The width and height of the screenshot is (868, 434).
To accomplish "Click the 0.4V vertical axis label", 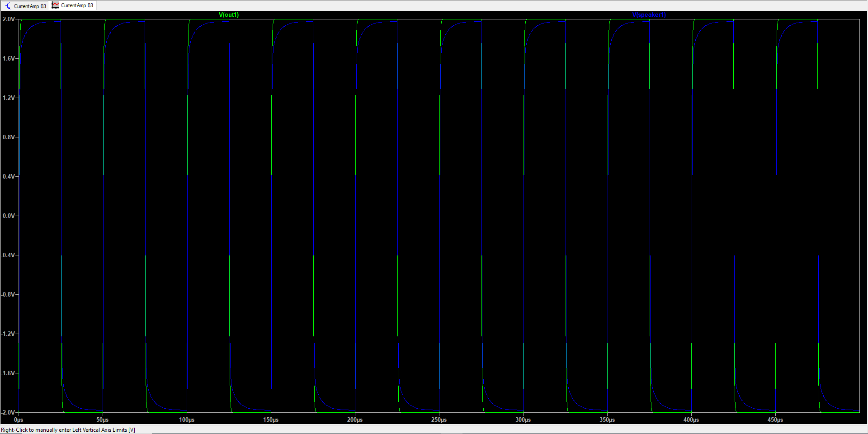I will [9, 177].
